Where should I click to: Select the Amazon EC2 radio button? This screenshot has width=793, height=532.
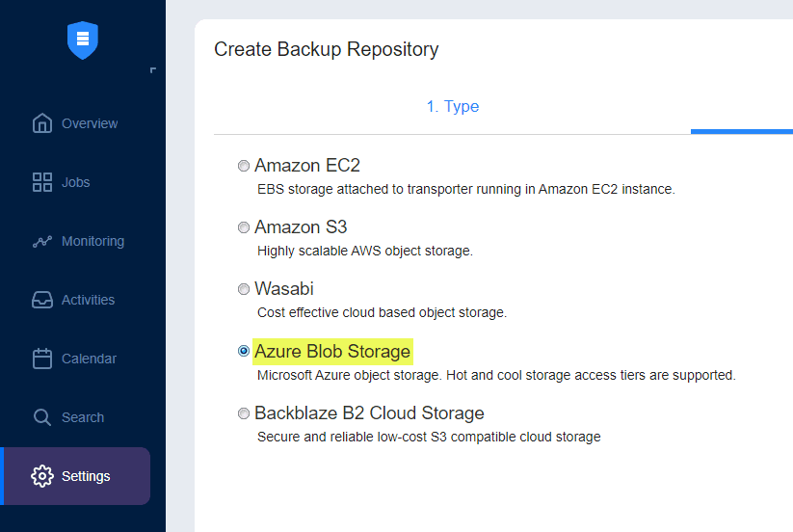coord(244,166)
